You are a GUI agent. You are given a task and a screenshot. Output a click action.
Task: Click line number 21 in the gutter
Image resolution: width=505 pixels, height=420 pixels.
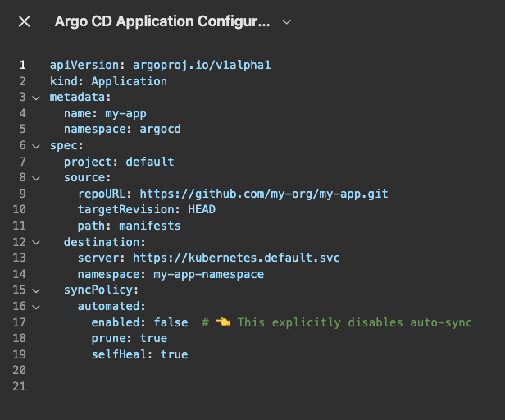20,386
